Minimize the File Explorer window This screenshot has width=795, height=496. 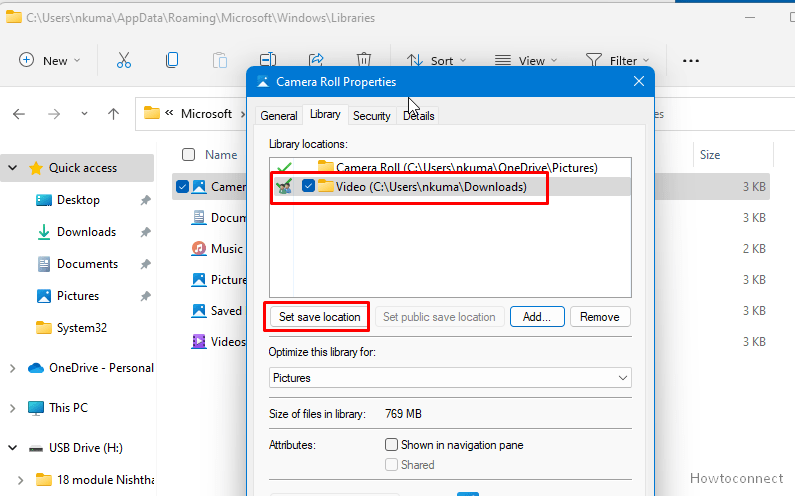(x=750, y=18)
